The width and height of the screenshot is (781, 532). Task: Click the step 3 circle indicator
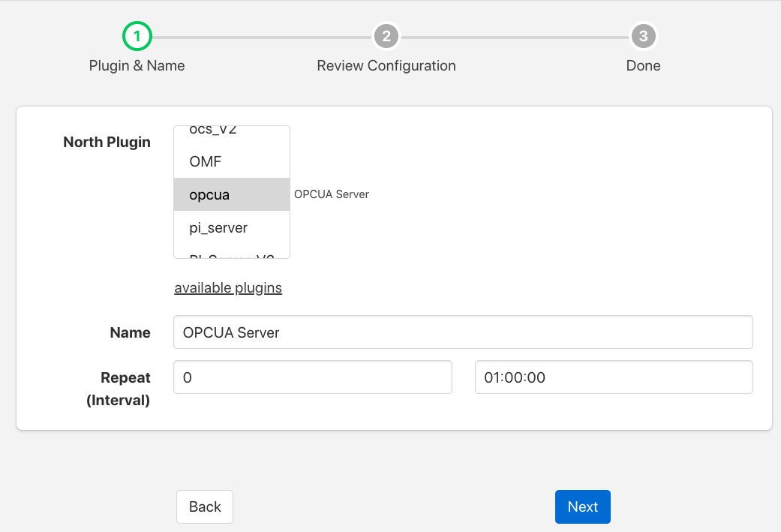tap(643, 36)
